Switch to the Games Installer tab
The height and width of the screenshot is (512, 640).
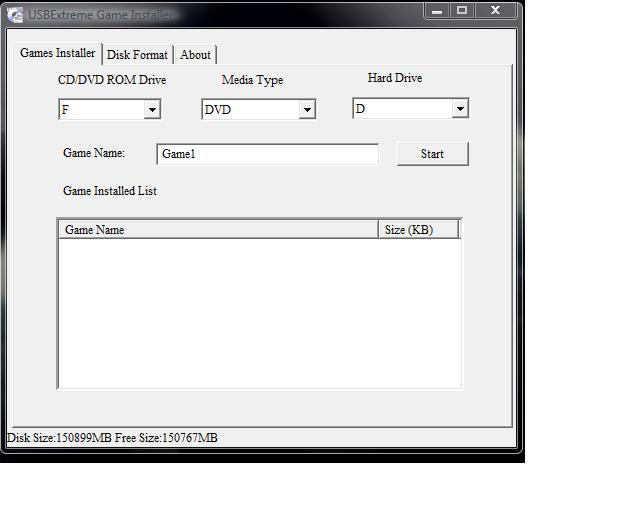[57, 53]
